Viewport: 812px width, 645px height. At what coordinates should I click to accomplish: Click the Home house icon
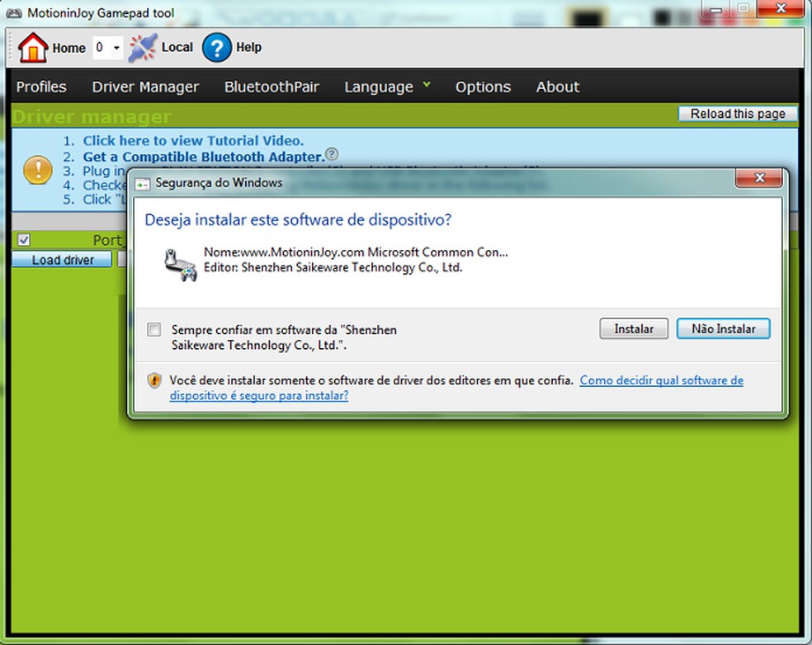coord(33,48)
